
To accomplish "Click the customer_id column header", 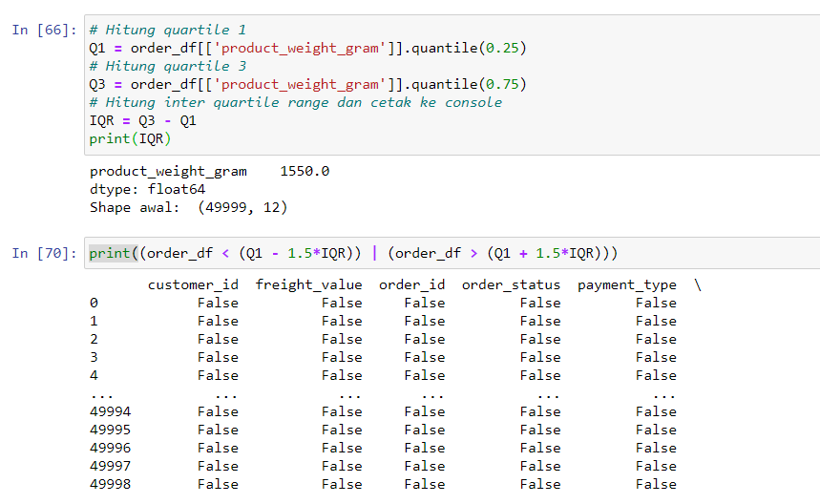I will pos(193,285).
